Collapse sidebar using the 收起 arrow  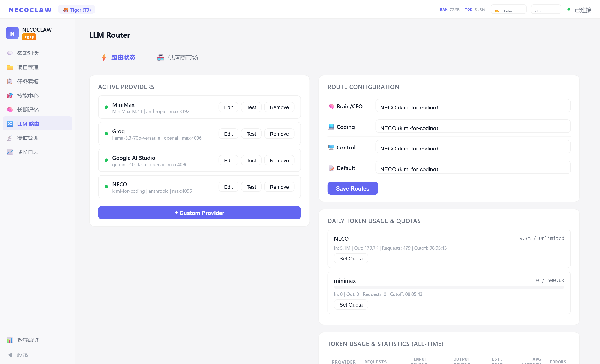(x=10, y=355)
